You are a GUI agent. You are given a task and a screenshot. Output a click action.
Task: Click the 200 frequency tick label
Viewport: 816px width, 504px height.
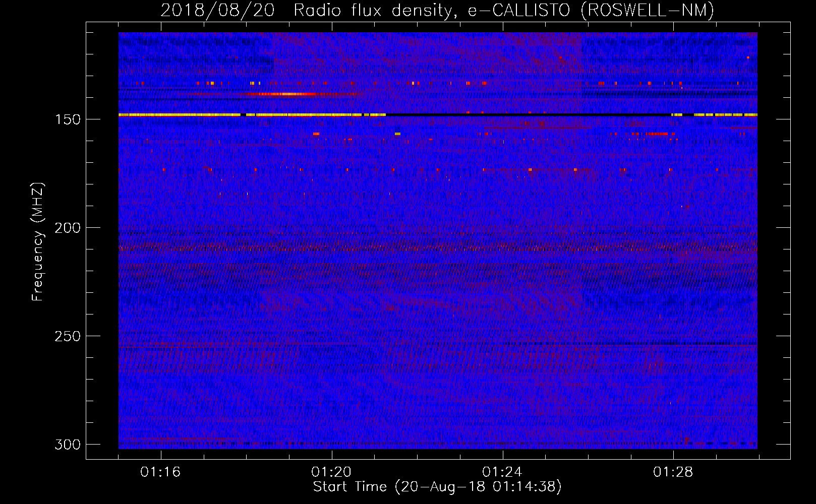[x=68, y=228]
